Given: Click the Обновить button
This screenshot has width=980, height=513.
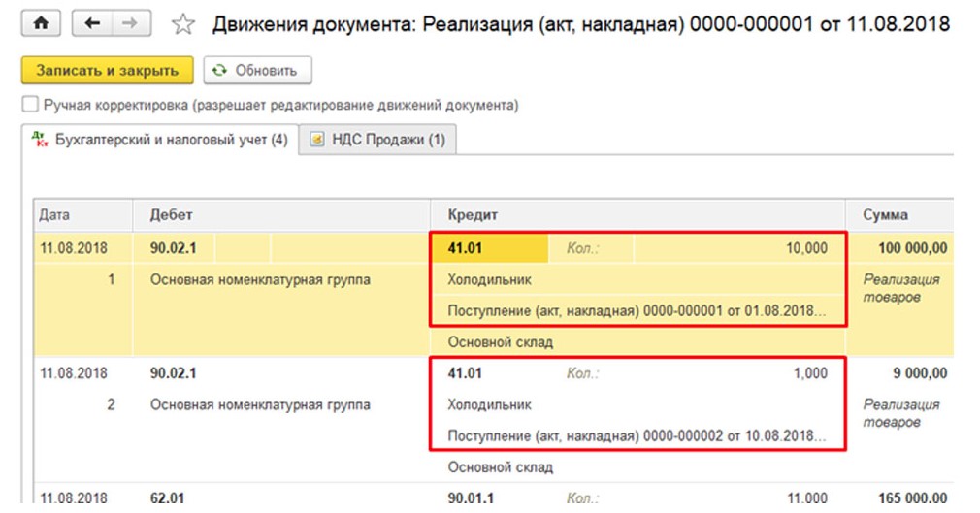Looking at the screenshot, I should point(257,71).
